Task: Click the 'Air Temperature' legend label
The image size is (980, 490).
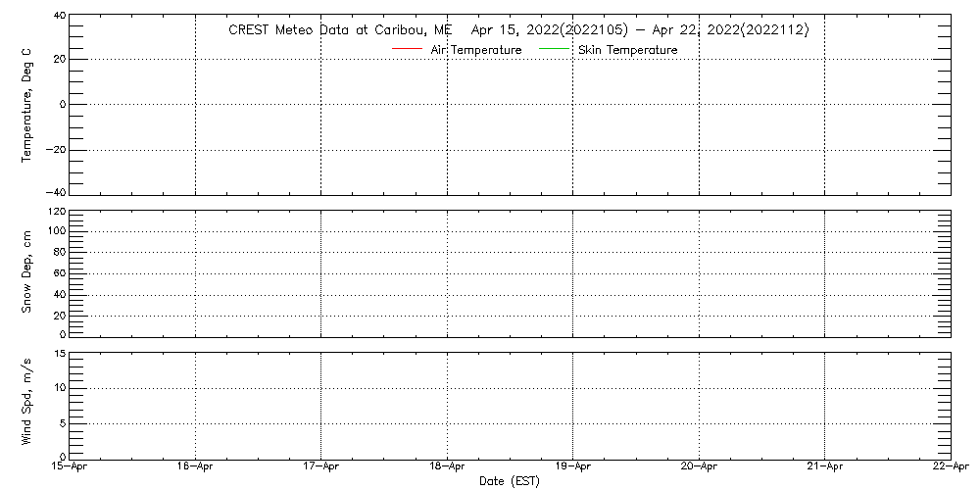Action: (476, 49)
